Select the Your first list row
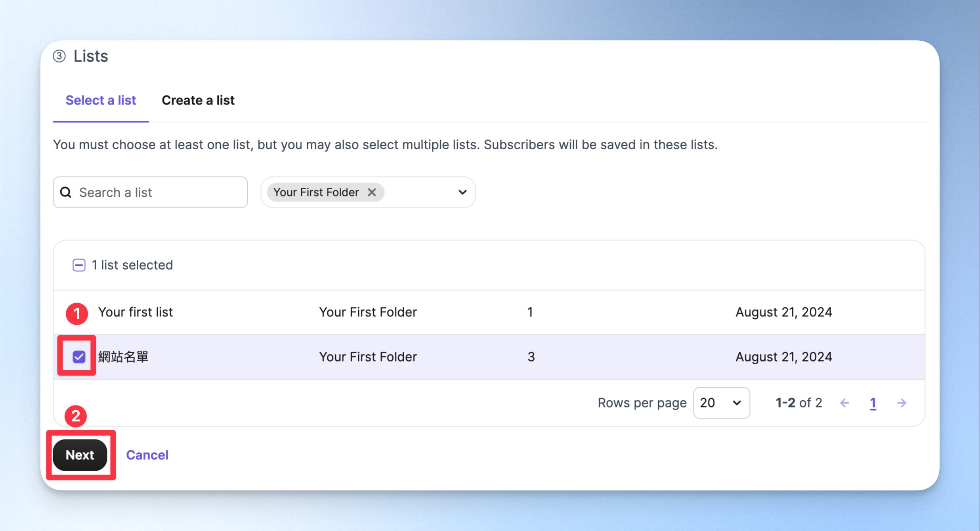The width and height of the screenshot is (980, 531). [489, 312]
